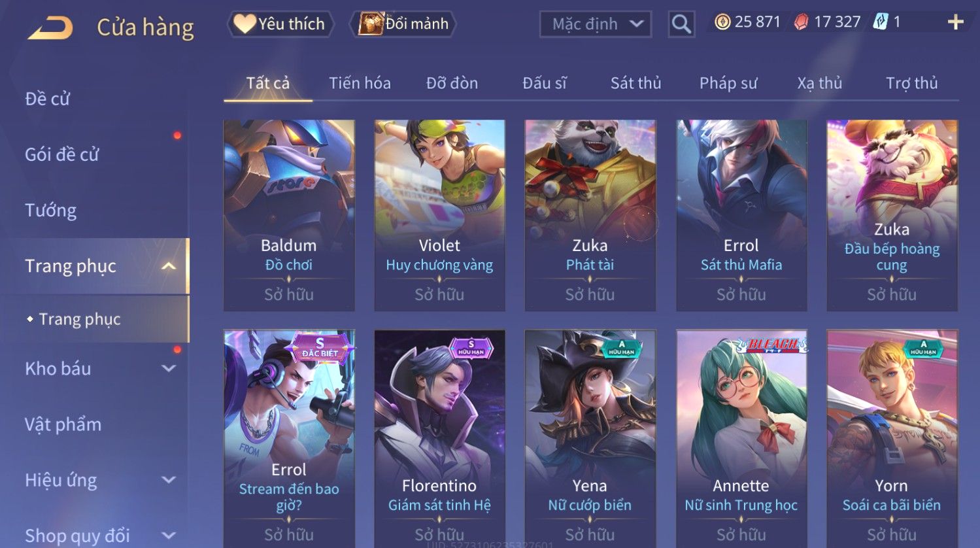Click the red gem currency icon
This screenshot has height=548, width=980.
801,22
